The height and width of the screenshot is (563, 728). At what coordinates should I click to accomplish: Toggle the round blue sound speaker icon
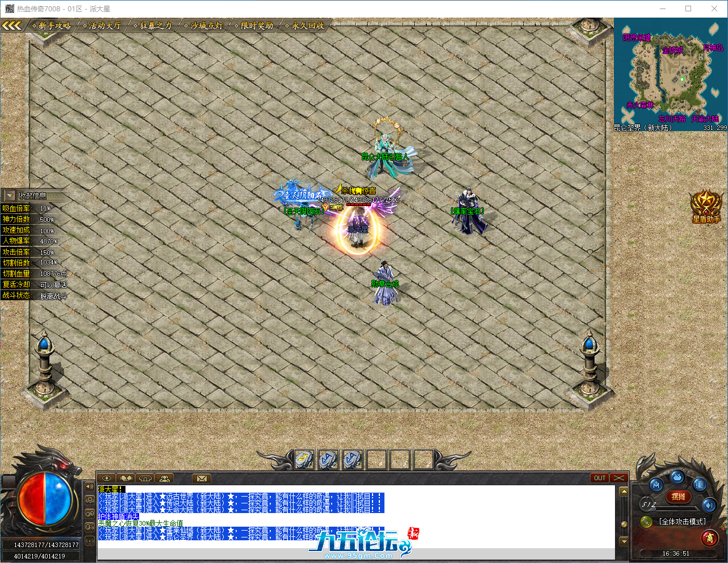point(709,505)
